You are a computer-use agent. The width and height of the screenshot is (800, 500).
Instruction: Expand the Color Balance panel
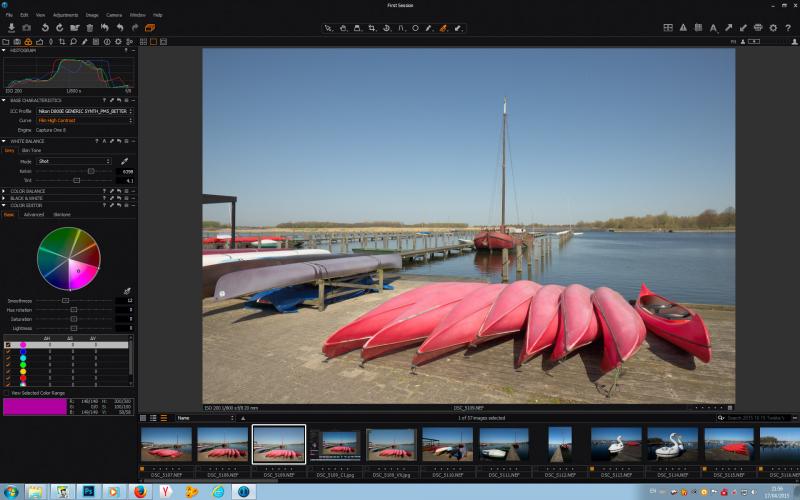click(4, 191)
